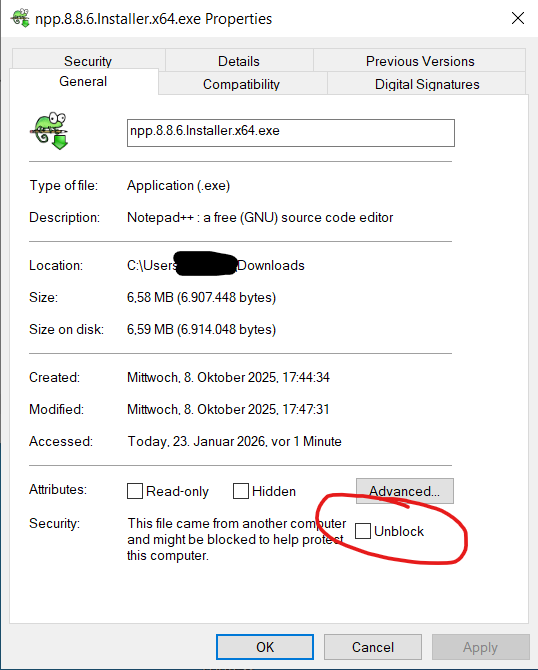Image resolution: width=538 pixels, height=670 pixels.
Task: Click the Created date value 17:44:34
Action: click(228, 377)
